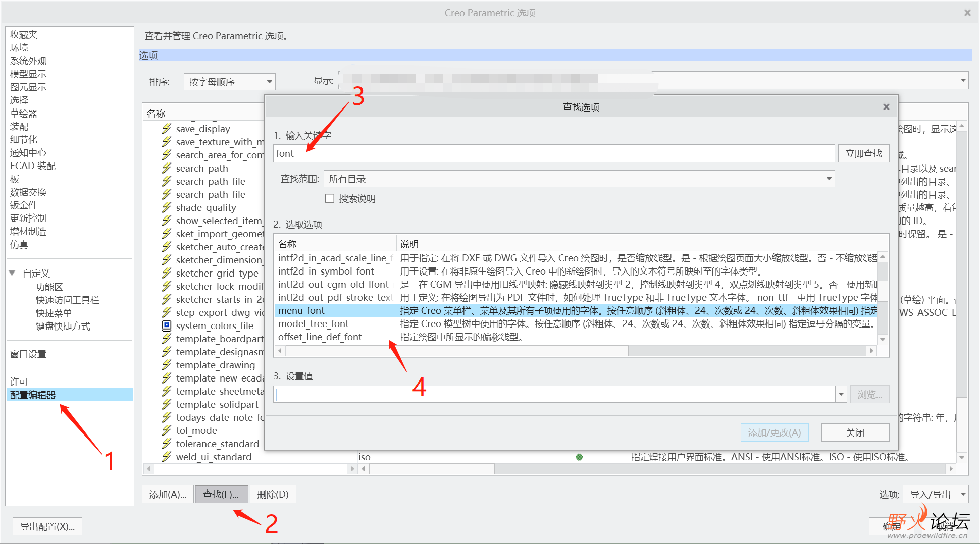Click lightning icon beside tol_mode

[167, 430]
